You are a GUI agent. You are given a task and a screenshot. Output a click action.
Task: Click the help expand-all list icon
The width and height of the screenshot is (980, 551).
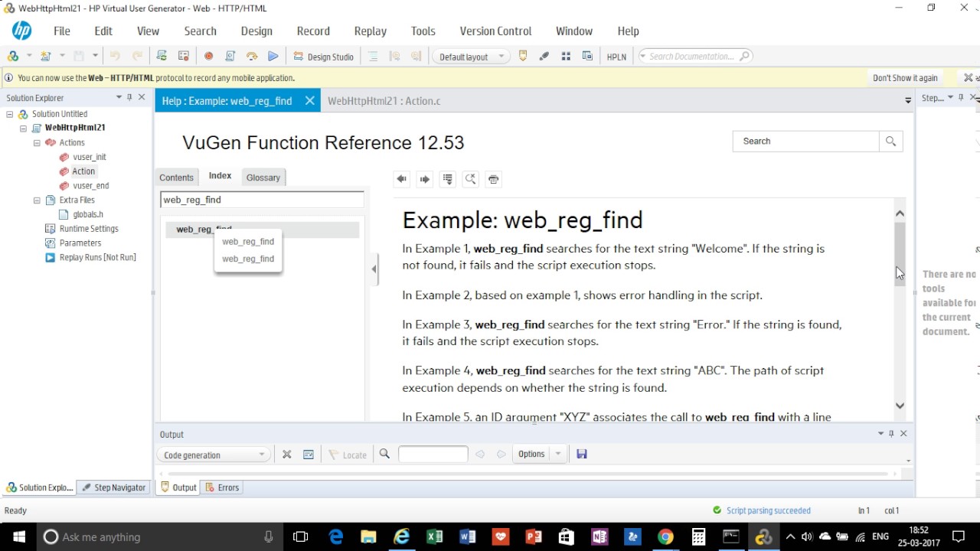point(448,179)
